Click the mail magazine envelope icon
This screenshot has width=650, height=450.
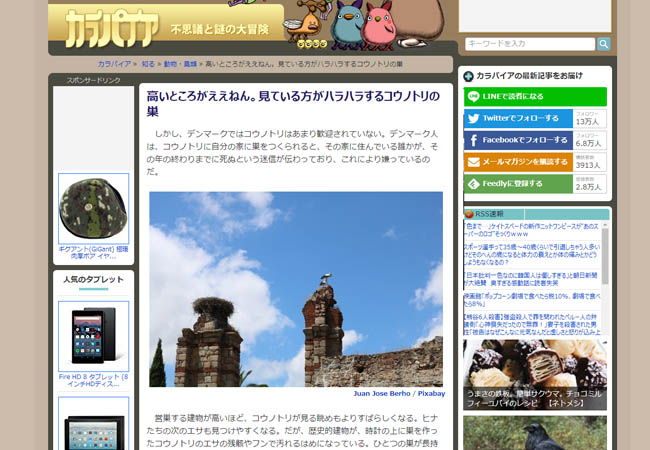tap(473, 162)
